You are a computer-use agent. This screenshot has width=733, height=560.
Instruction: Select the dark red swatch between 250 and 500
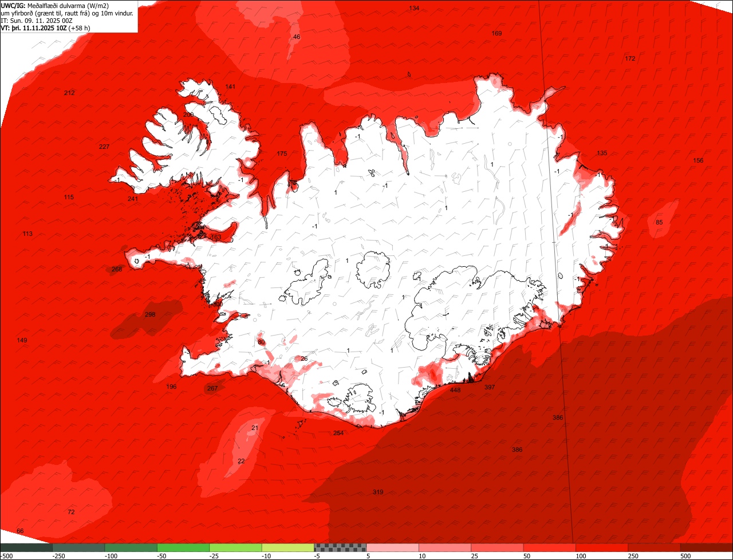coord(655,547)
